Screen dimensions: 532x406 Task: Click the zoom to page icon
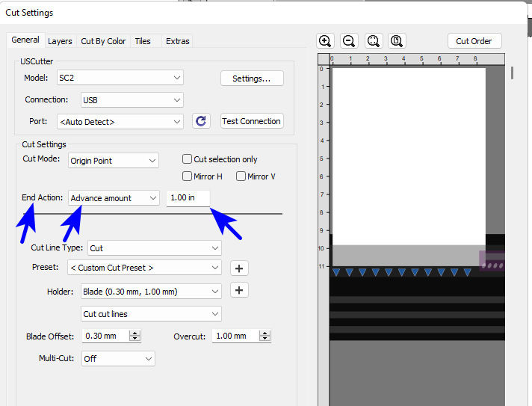397,41
